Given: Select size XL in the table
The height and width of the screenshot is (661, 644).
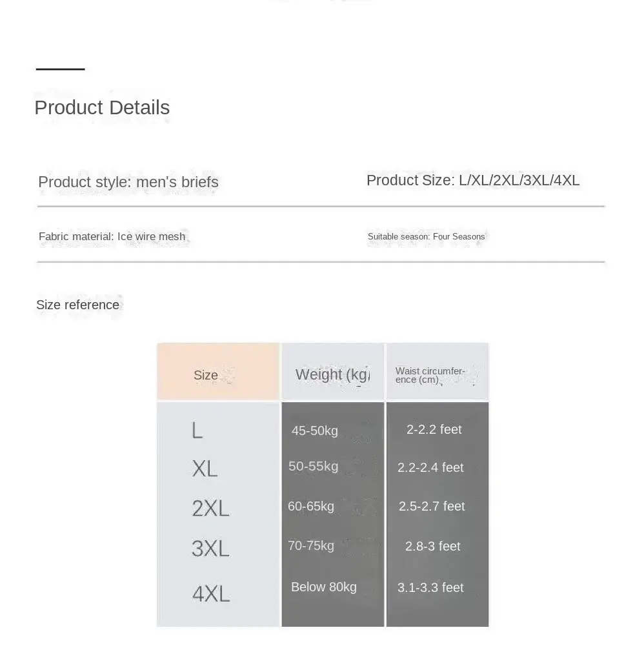Looking at the screenshot, I should (x=205, y=469).
